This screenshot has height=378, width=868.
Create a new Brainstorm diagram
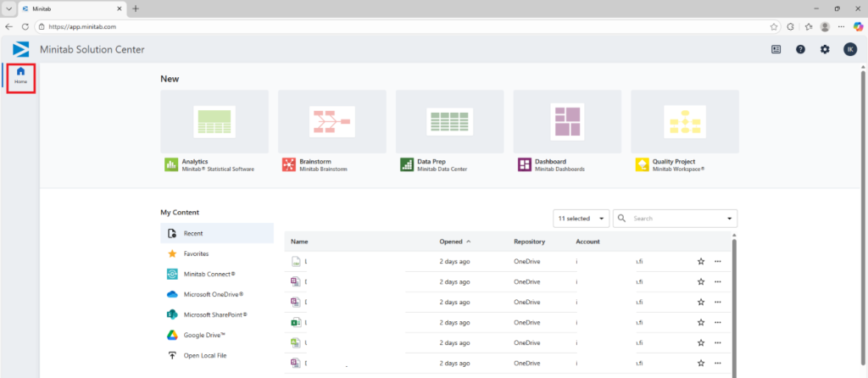[331, 122]
